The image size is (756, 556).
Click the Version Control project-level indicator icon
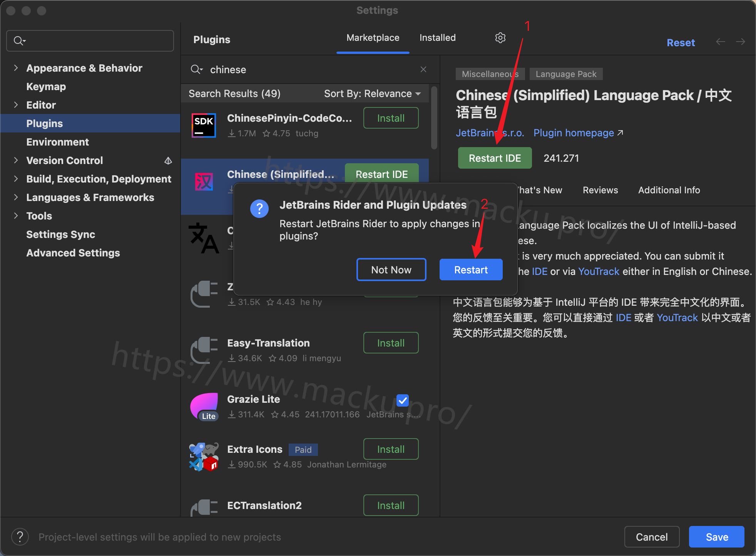pyautogui.click(x=168, y=161)
